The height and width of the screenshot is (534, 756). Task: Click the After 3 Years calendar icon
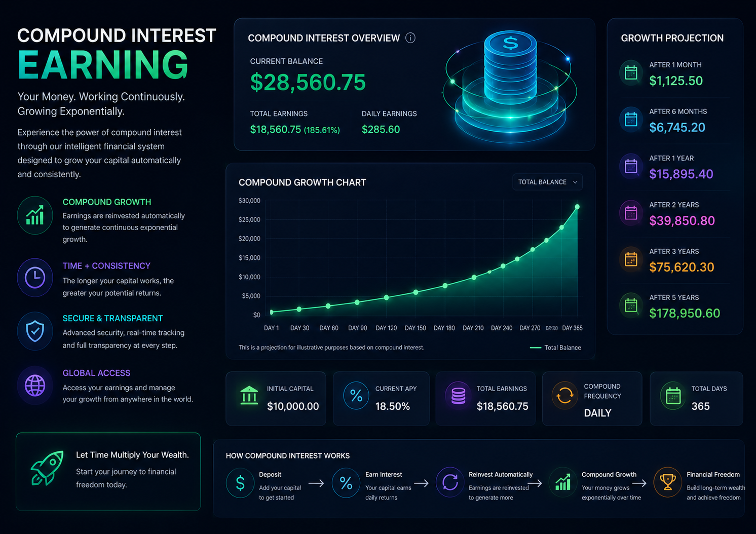point(631,259)
